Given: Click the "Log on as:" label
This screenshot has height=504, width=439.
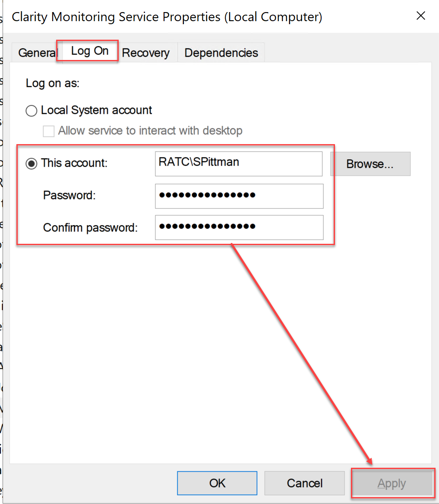Looking at the screenshot, I should click(53, 83).
